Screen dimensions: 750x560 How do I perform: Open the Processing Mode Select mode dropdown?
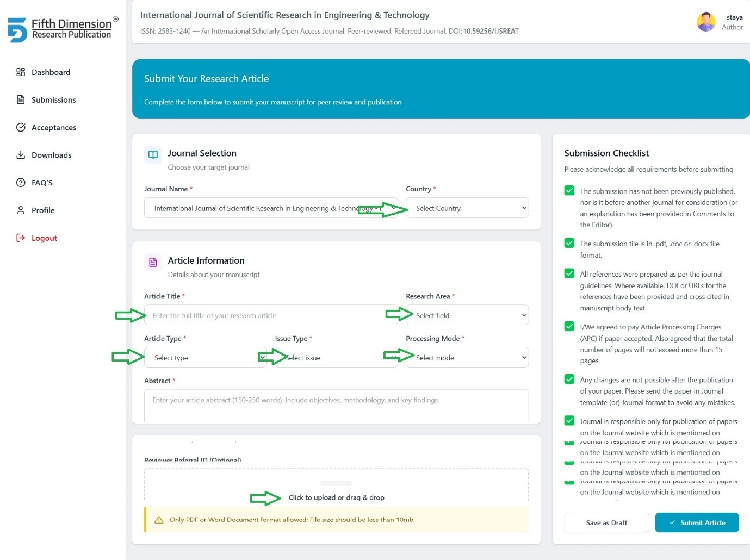click(467, 358)
